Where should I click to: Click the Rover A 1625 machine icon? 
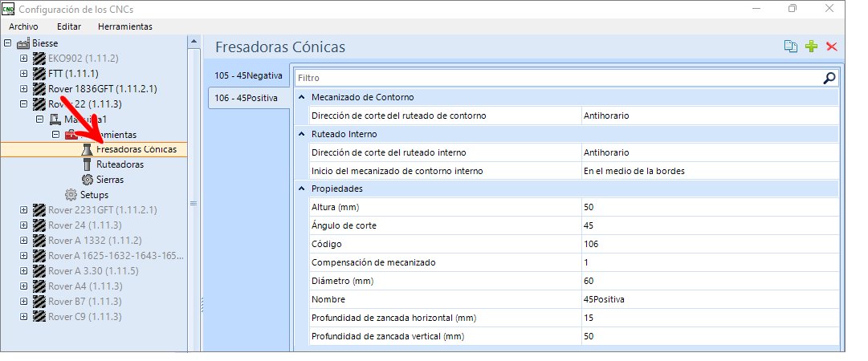39,256
